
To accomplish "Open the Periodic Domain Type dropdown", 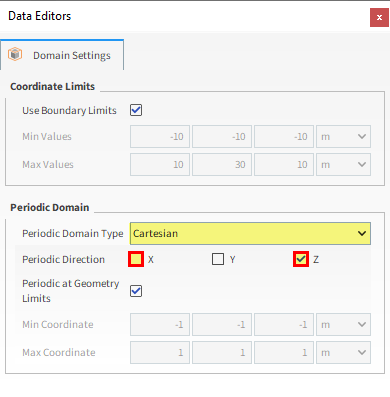I will click(x=250, y=233).
